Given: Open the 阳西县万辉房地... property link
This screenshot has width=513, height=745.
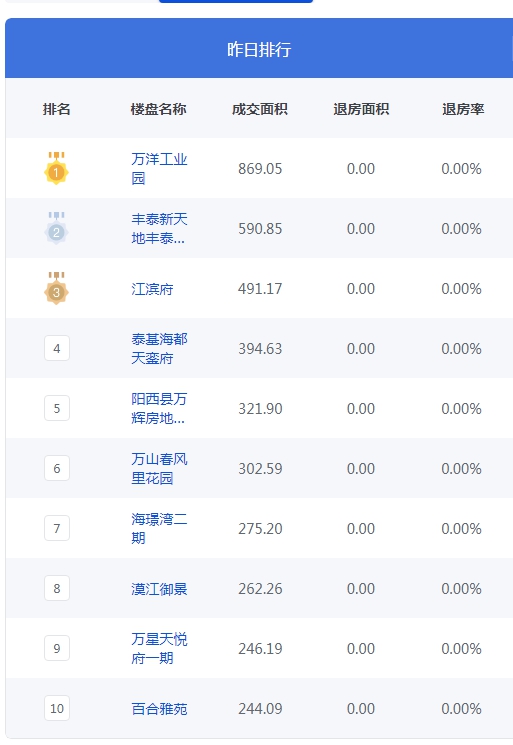Looking at the screenshot, I should click(x=159, y=408).
